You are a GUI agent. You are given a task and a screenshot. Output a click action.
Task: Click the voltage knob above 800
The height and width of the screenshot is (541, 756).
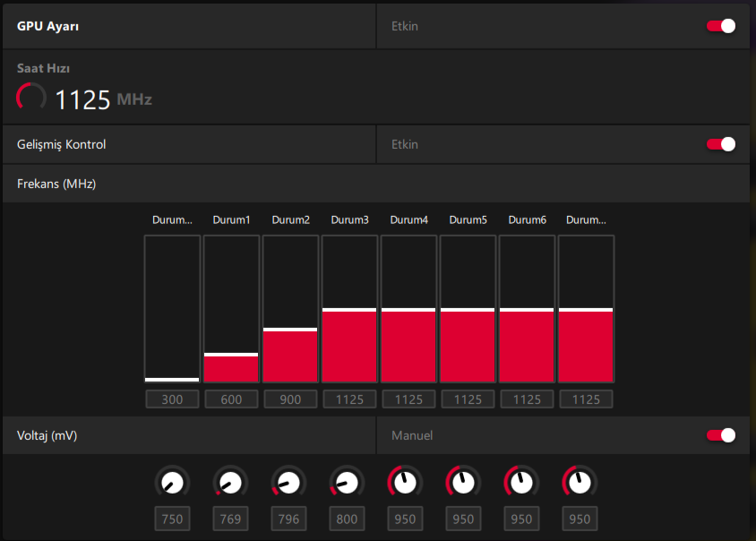click(x=347, y=483)
